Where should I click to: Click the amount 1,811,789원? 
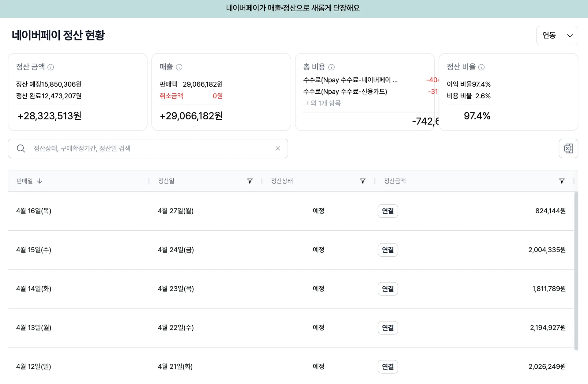[549, 288]
